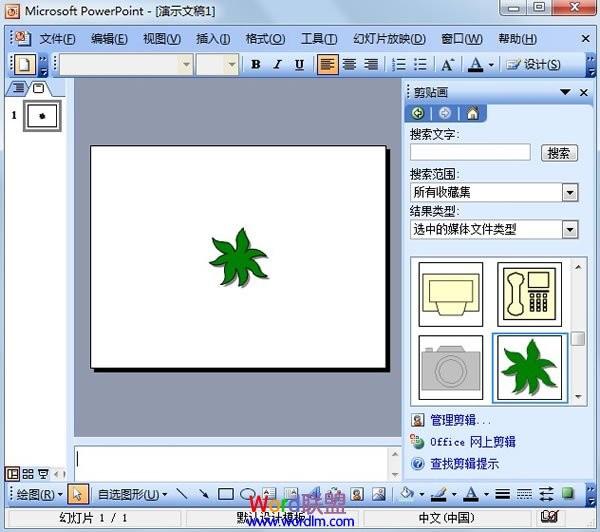Toggle Underline formatting
Viewport: 600px width, 532px height.
(x=299, y=64)
